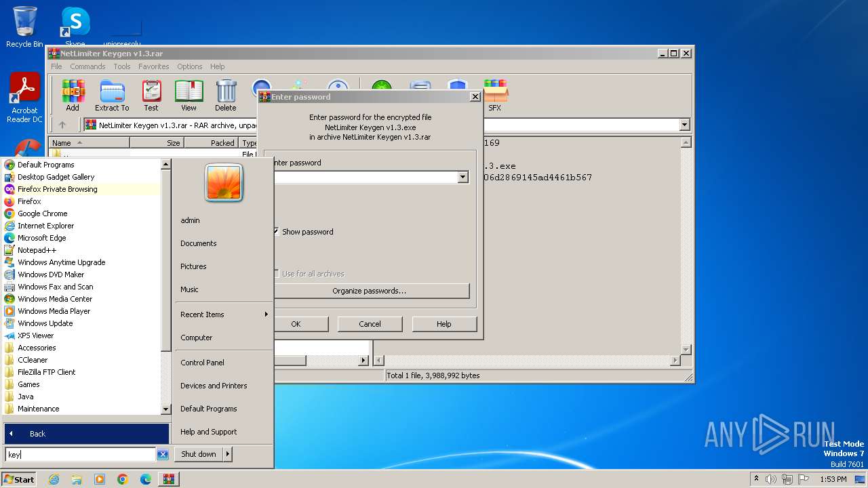The width and height of the screenshot is (868, 488).
Task: Click the Add toolbar icon in WinRAR
Action: (73, 95)
